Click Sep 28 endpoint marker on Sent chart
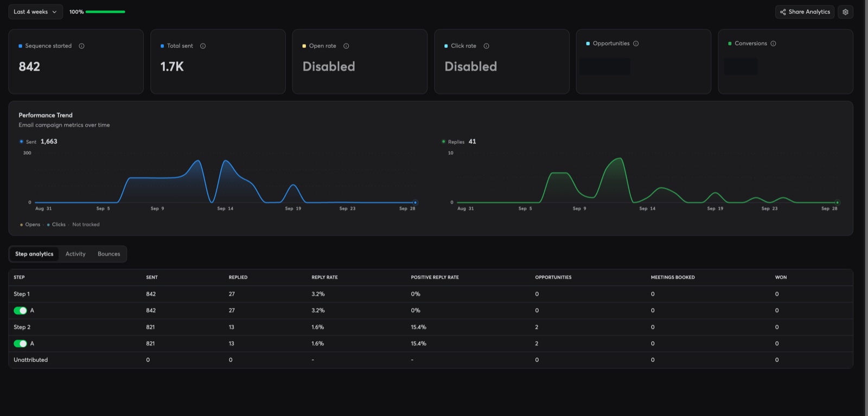This screenshot has width=868, height=416. [x=415, y=202]
